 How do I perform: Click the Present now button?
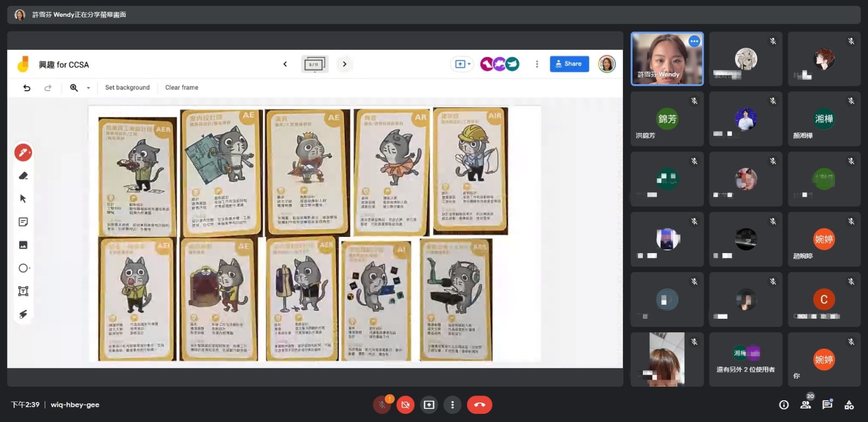[x=429, y=405]
